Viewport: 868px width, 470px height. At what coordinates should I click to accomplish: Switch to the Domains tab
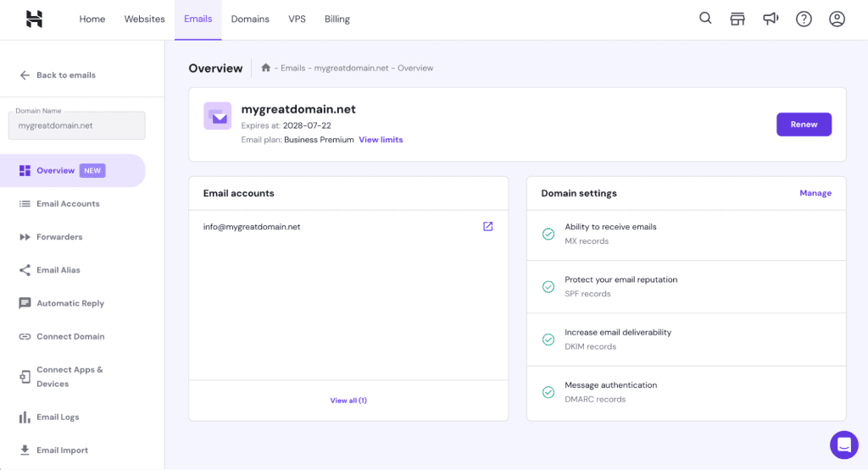(x=250, y=19)
